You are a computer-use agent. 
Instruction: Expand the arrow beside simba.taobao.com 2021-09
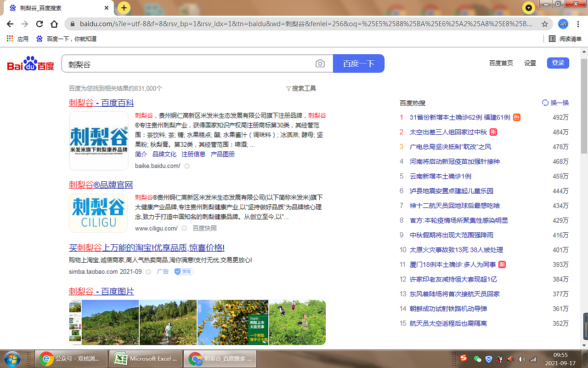(x=148, y=272)
